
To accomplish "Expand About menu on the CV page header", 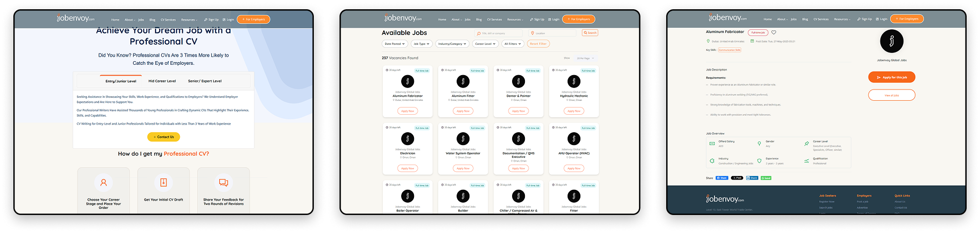I will tap(129, 20).
